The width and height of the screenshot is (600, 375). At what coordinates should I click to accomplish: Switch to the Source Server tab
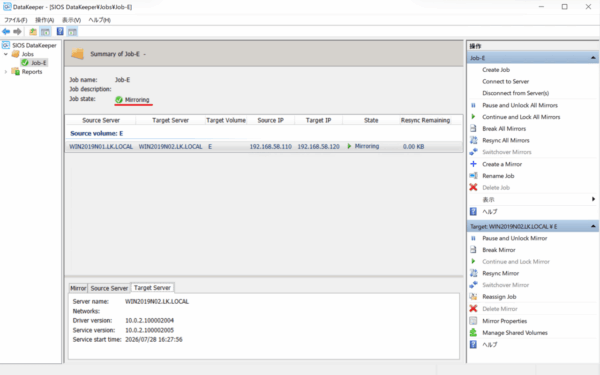pyautogui.click(x=109, y=288)
